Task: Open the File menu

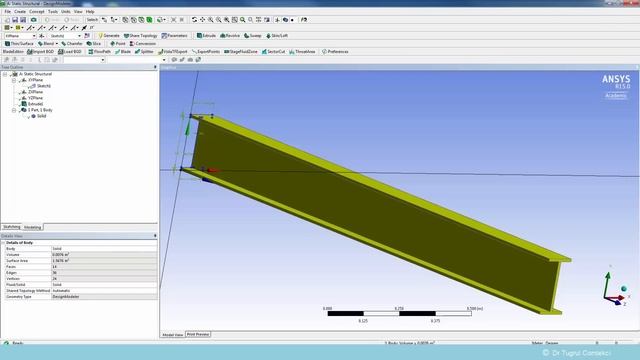Action: coord(7,11)
